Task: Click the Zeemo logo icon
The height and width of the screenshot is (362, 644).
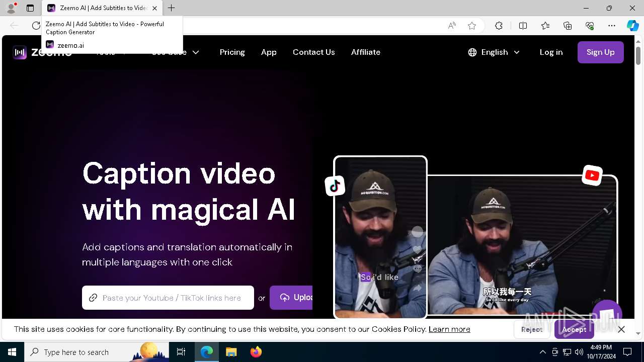Action: click(x=20, y=52)
